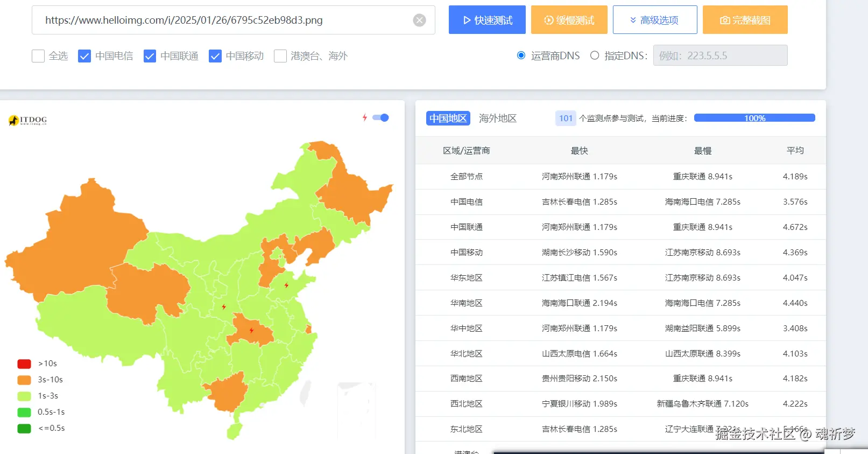Click the 100% progress bar
868x454 pixels.
[754, 118]
